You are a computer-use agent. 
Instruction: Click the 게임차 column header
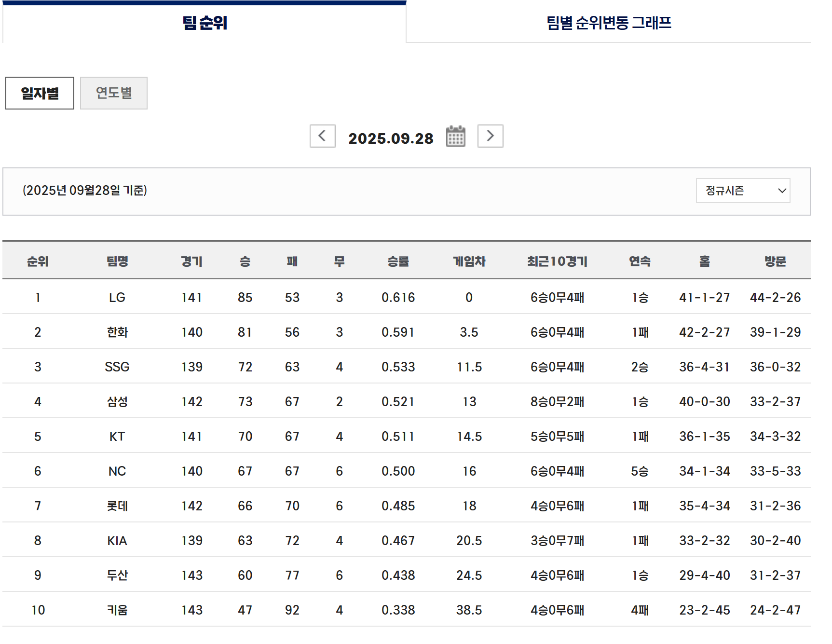pos(469,261)
